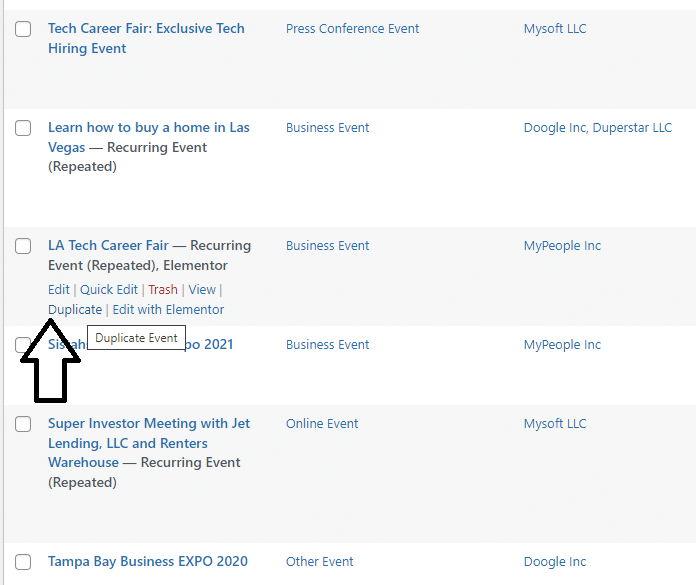
Task: Click Duperstar LLC organizer link
Action: click(632, 128)
